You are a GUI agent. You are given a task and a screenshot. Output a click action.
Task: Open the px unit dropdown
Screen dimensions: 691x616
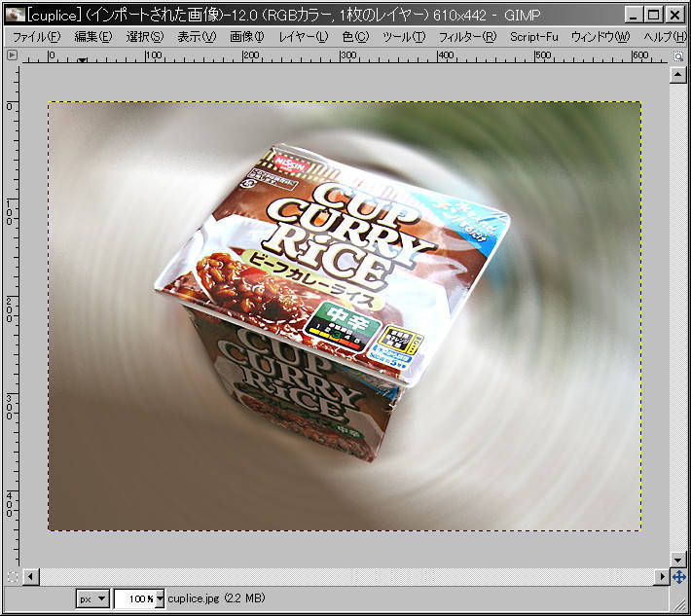92,598
